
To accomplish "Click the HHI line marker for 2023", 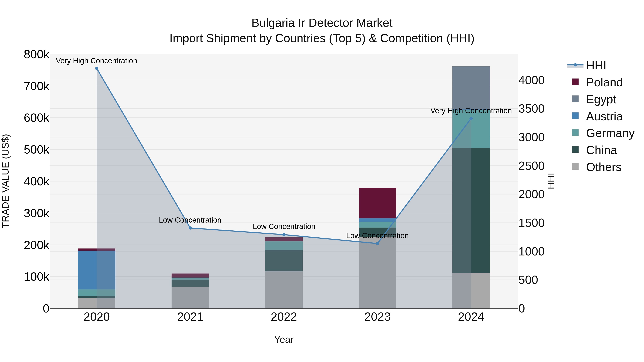I will pos(377,243).
